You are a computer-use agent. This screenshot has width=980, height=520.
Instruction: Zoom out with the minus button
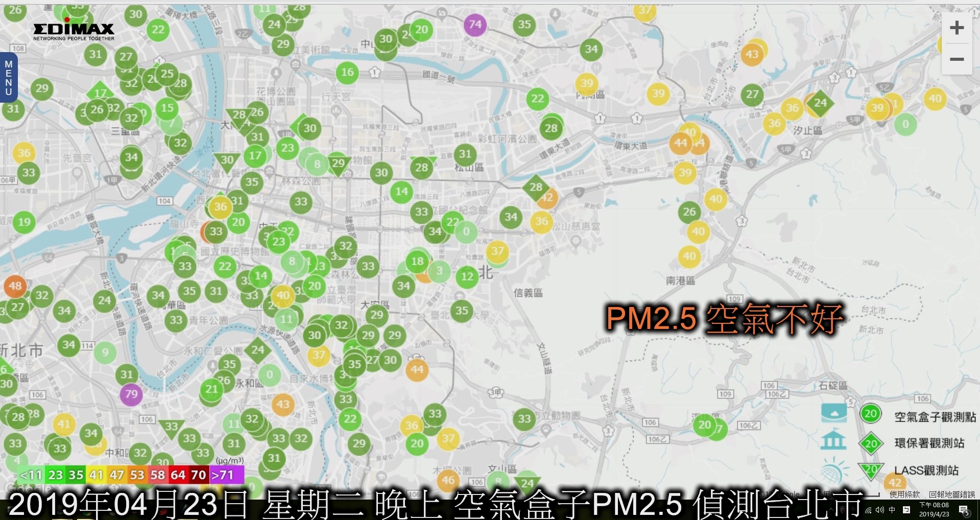(957, 59)
